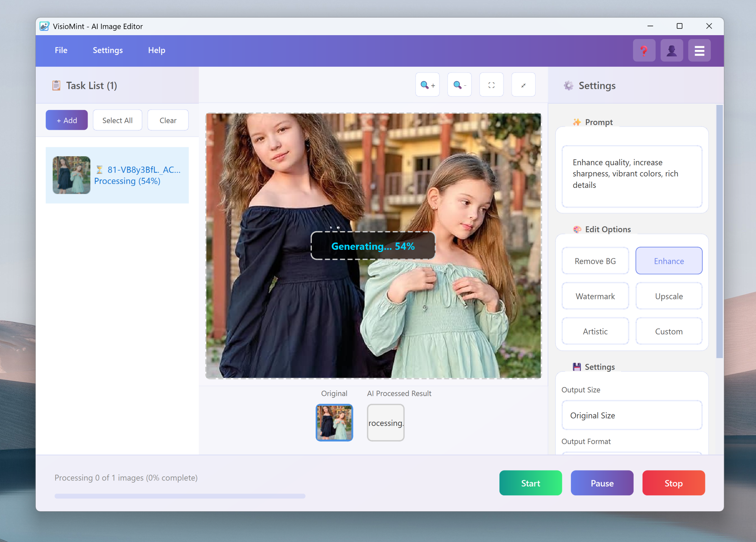756x542 pixels.
Task: Click the zoom in magnifier icon
Action: (427, 85)
